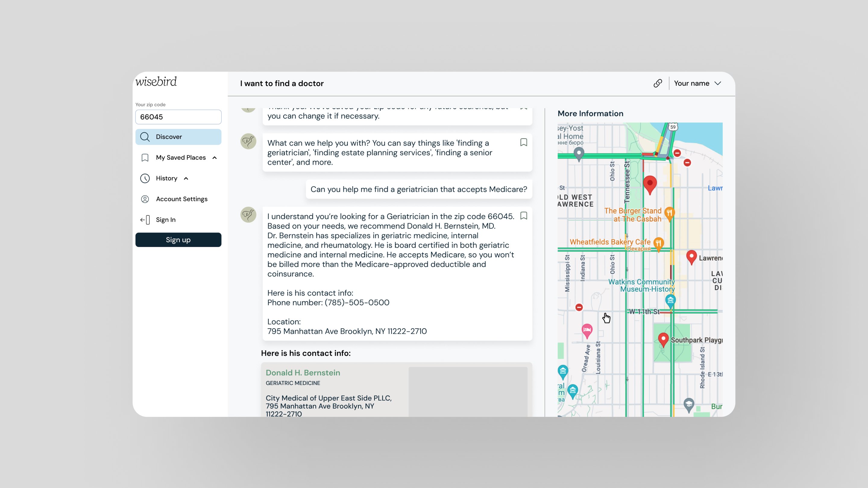Bookmark the 'What can we help' message

pos(523,142)
